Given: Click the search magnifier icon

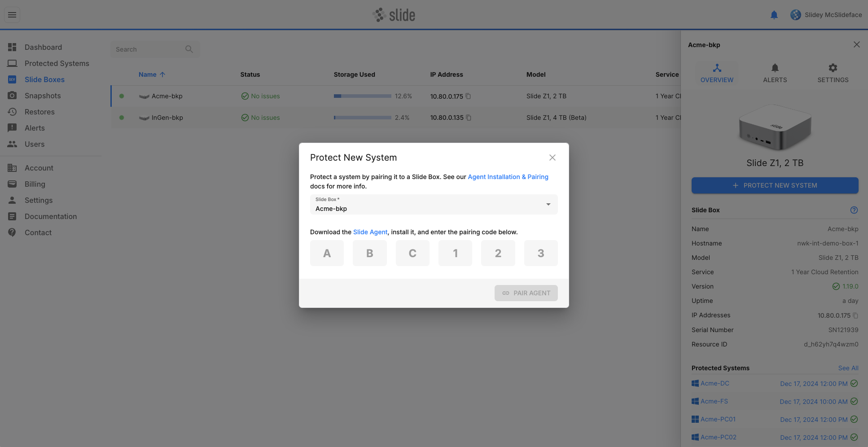Looking at the screenshot, I should tap(189, 49).
